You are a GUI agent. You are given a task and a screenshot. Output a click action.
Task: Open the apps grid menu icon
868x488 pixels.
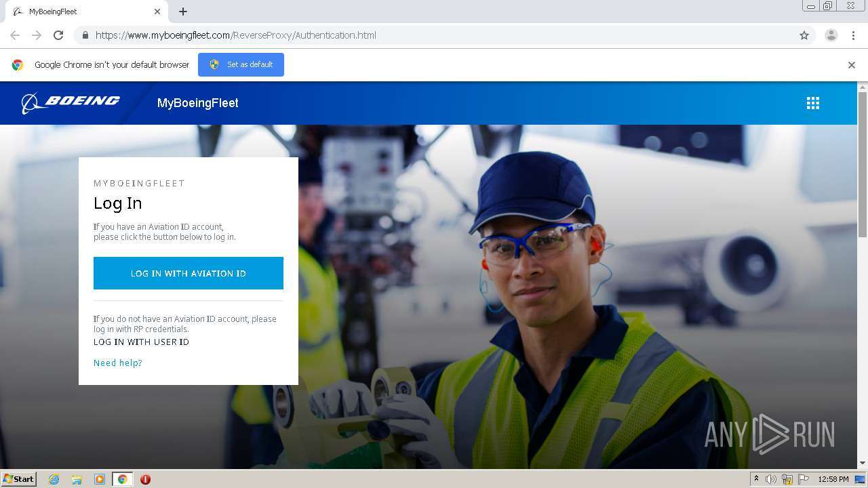(812, 103)
